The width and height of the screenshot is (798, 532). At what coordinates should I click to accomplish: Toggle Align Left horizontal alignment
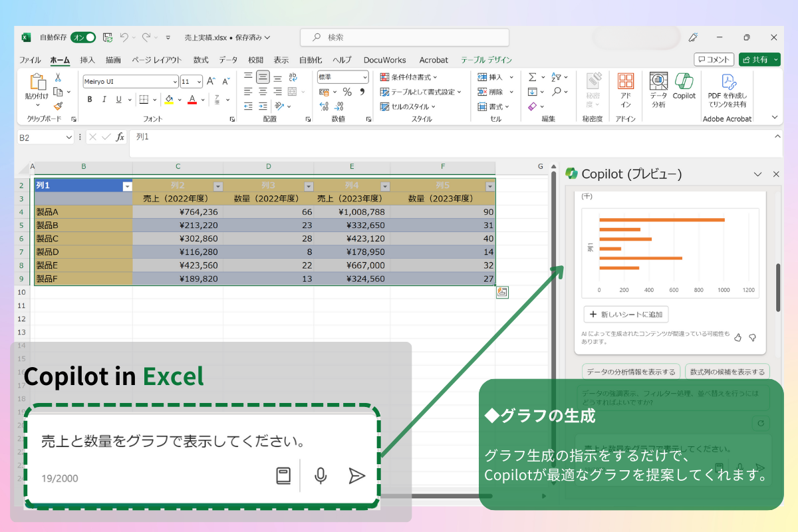coord(248,92)
